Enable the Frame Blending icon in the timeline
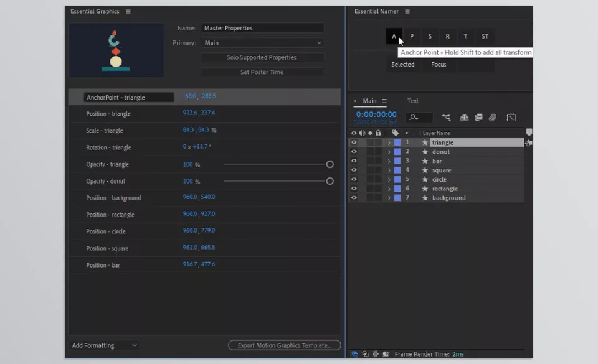 (478, 118)
